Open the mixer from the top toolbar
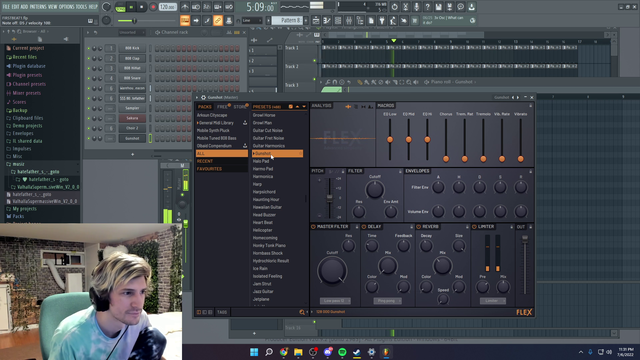Screen dimensions: 640x360 coord(349,20)
